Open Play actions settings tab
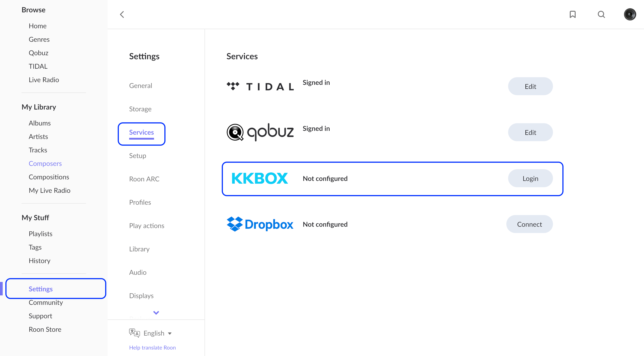The height and width of the screenshot is (356, 644). pos(147,226)
